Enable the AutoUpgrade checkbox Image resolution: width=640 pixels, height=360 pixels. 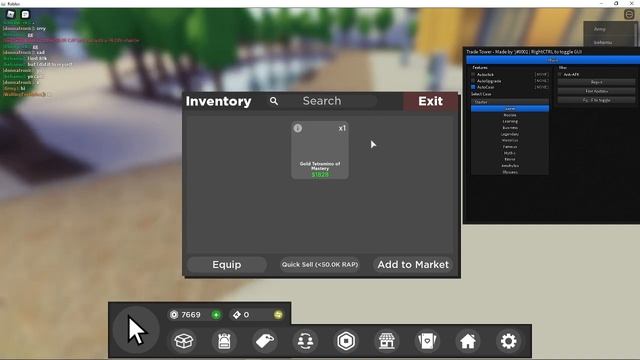pos(473,81)
